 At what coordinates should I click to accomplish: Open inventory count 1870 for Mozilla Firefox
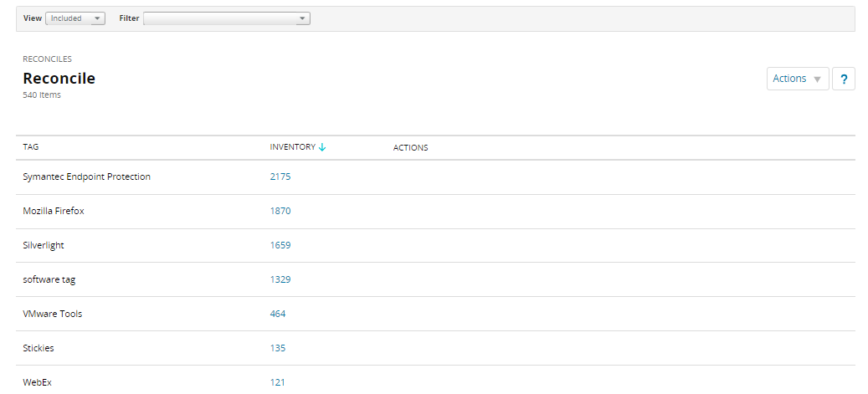click(280, 212)
